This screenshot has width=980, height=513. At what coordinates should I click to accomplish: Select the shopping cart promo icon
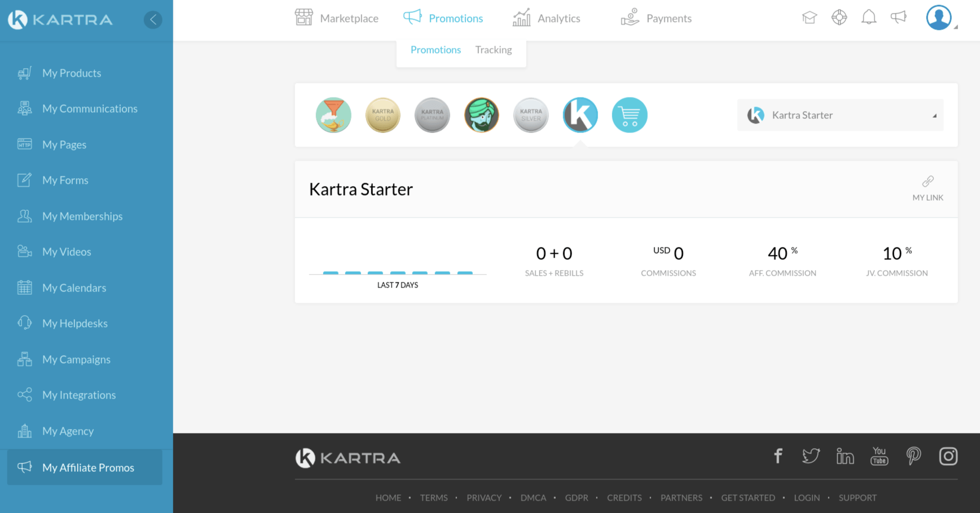tap(630, 115)
